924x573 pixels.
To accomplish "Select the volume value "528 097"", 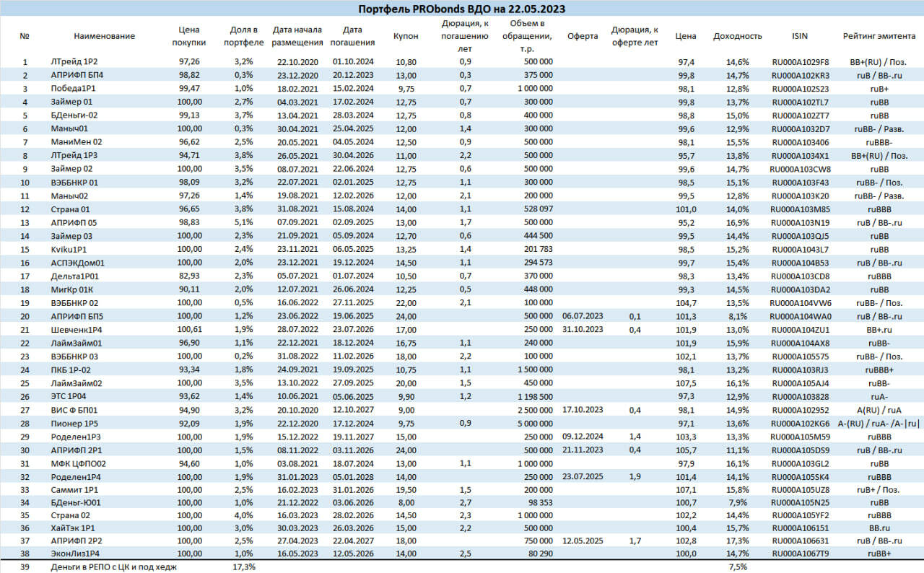I will pos(538,209).
